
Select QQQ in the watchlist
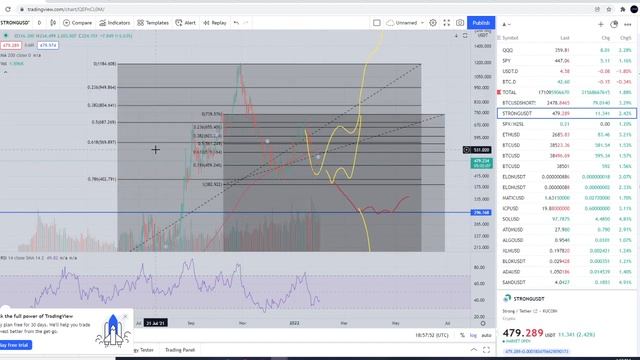pos(567,50)
